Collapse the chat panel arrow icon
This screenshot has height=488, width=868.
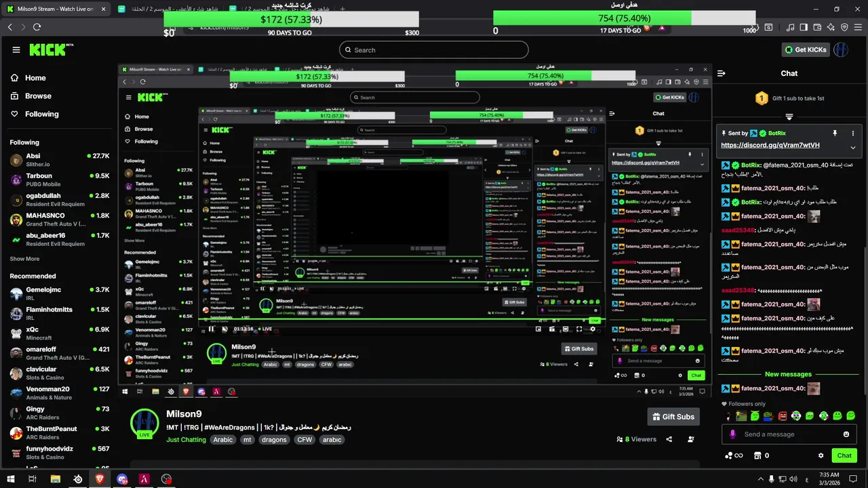pos(722,73)
